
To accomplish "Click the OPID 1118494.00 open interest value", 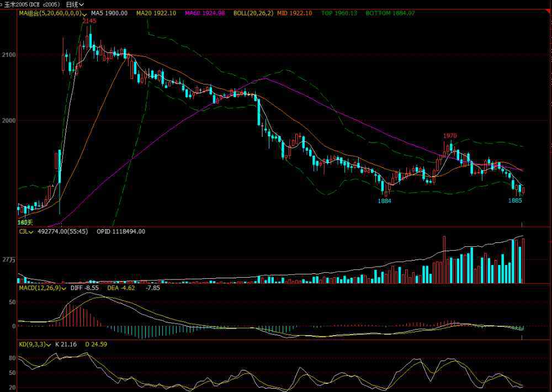I will tap(121, 232).
